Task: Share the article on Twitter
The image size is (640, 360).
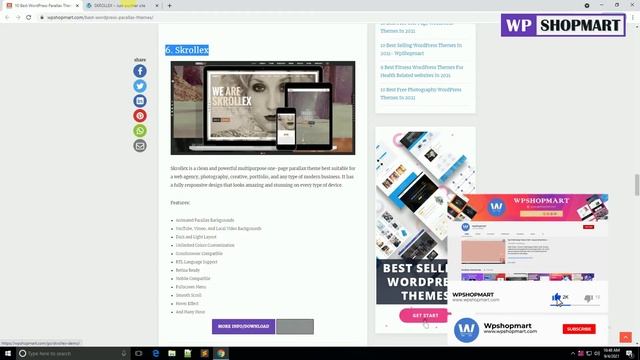Action: [140, 86]
